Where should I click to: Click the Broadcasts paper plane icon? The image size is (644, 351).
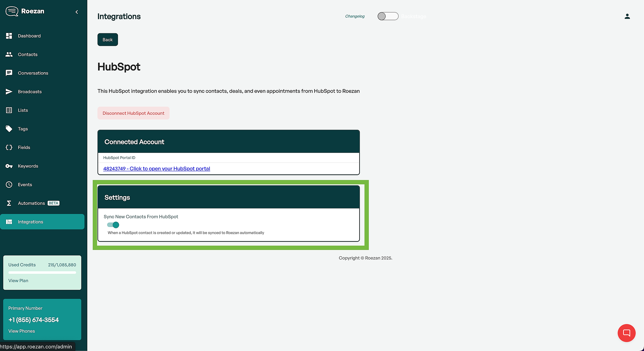click(9, 92)
